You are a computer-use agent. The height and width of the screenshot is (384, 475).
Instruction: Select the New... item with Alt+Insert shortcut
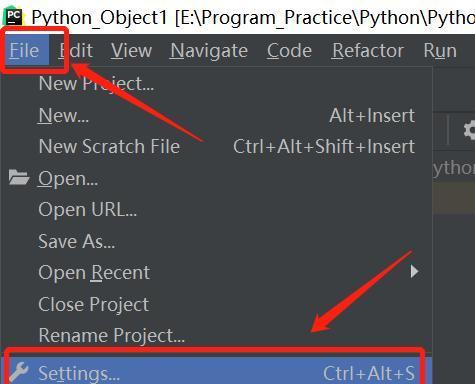point(217,115)
